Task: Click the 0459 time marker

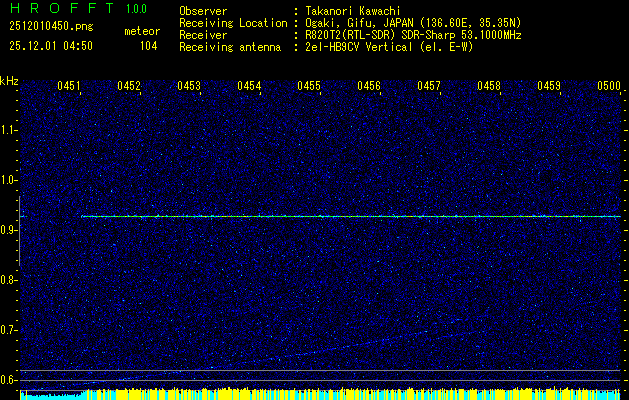Action: [x=549, y=87]
